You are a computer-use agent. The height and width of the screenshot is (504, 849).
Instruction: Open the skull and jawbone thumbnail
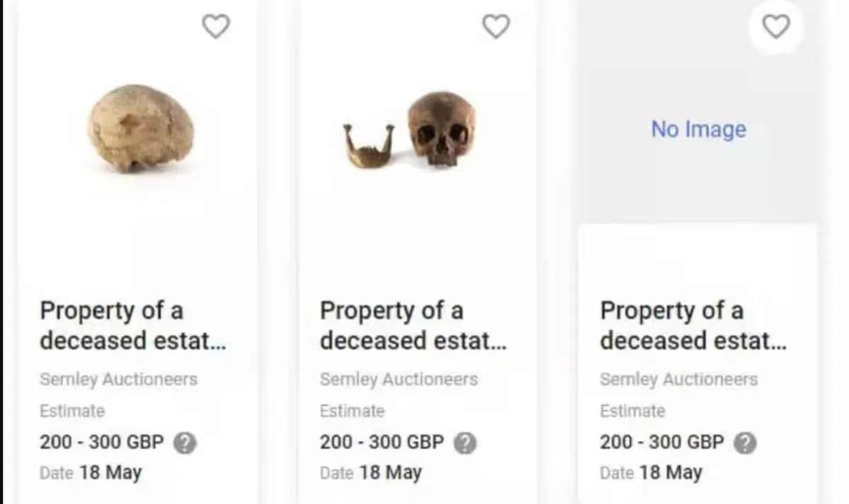[x=410, y=131]
